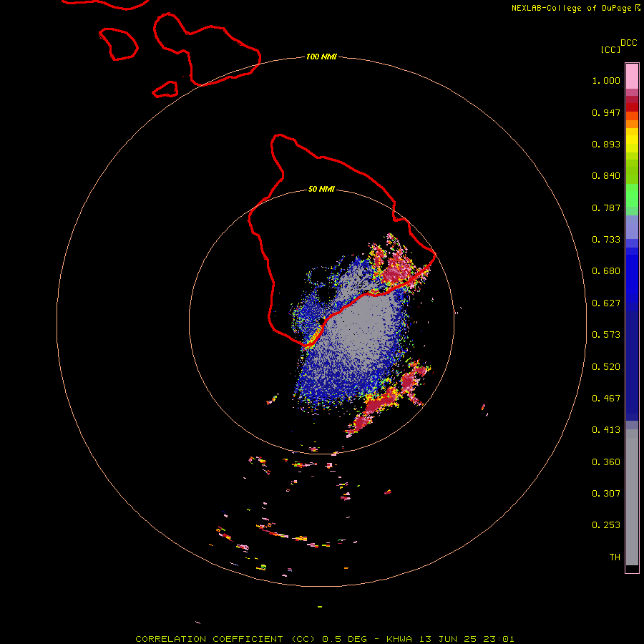Click the 0.253 legend value
Screen dimensions: 644x644
606,525
